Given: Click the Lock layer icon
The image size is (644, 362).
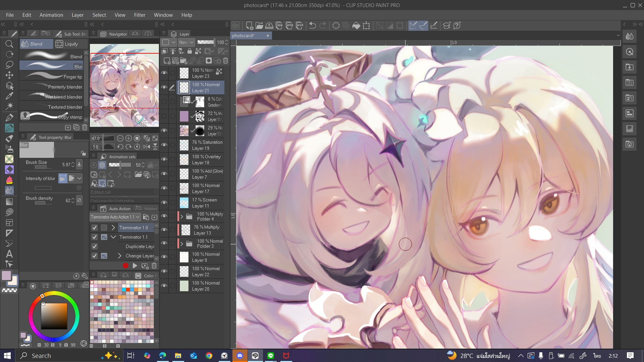Looking at the screenshot, I should [x=190, y=51].
